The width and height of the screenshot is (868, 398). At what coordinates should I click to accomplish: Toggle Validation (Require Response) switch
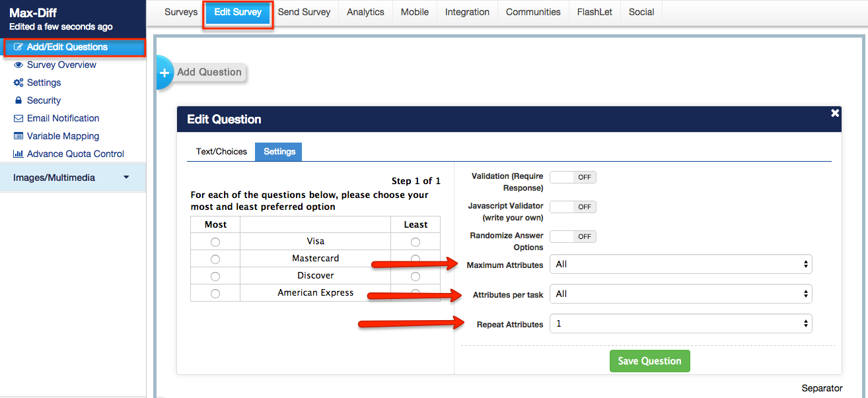click(573, 177)
